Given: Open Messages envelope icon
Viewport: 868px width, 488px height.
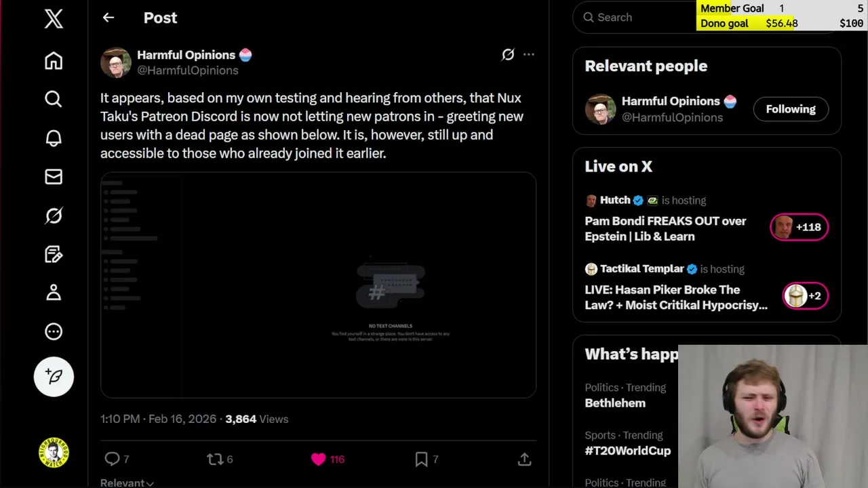Looking at the screenshot, I should 54,177.
